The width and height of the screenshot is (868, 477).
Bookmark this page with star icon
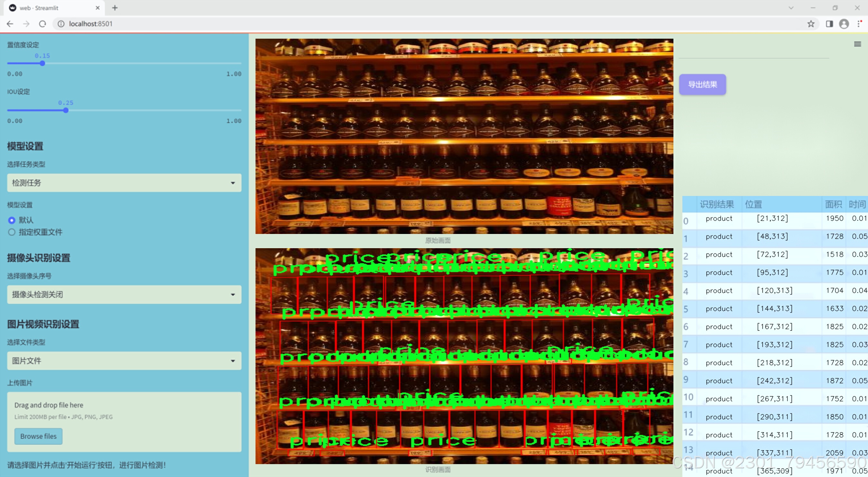point(811,24)
